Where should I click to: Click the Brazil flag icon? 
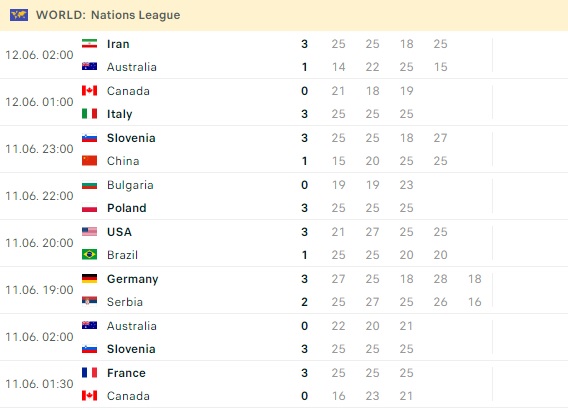(x=89, y=255)
